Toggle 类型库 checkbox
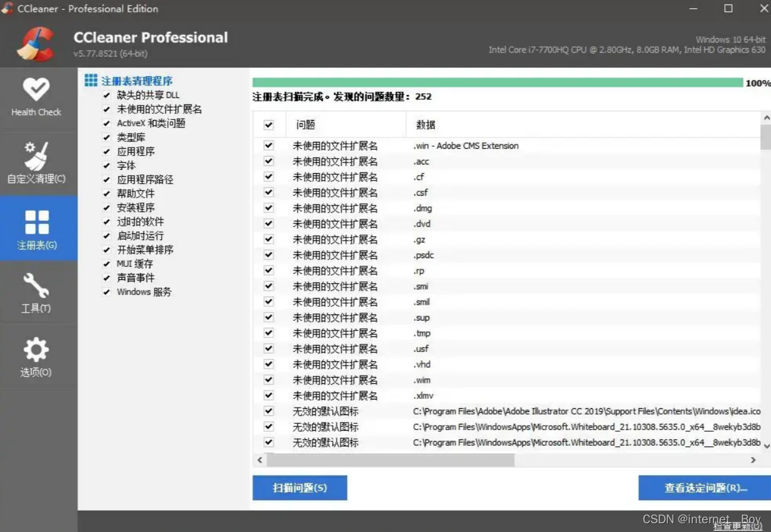This screenshot has width=771, height=532. 107,138
